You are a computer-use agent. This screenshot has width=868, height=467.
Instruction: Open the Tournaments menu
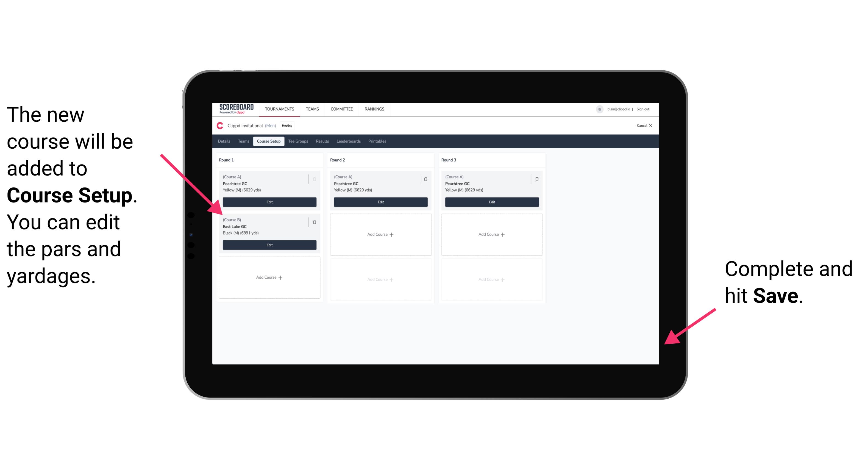point(280,109)
